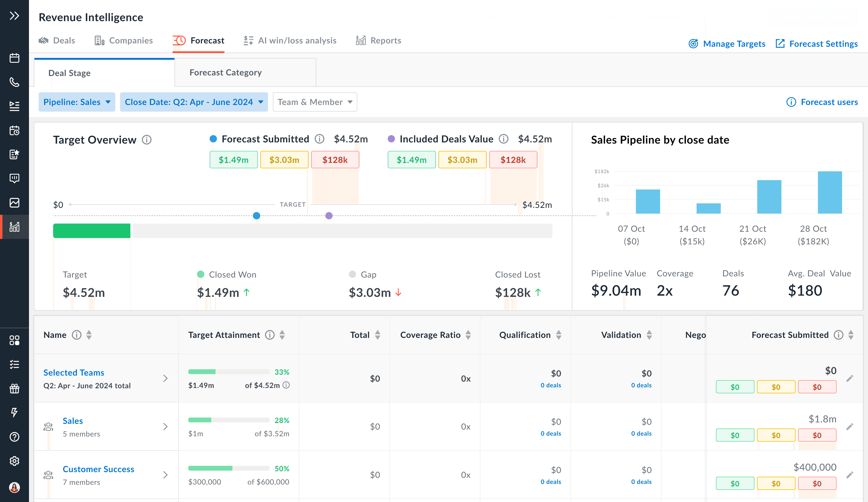Click the help question mark sidebar icon

pyautogui.click(x=14, y=437)
